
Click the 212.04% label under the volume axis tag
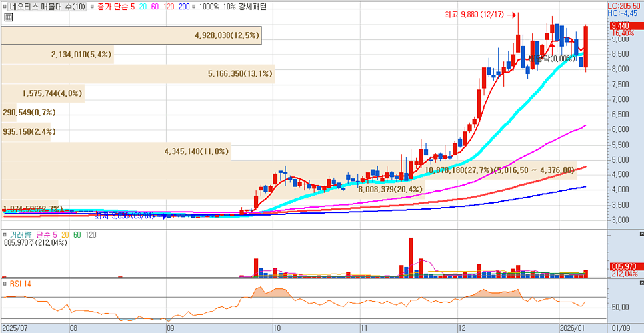624,273
